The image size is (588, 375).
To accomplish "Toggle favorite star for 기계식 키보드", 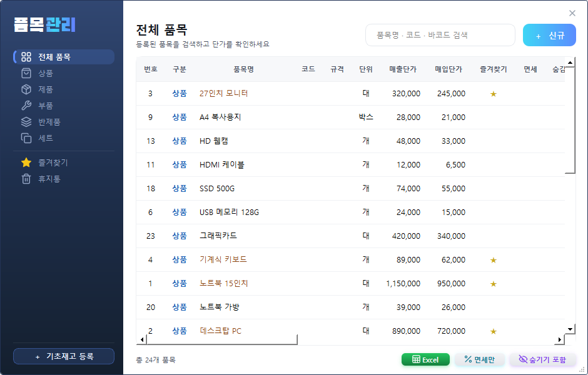I will tap(494, 260).
